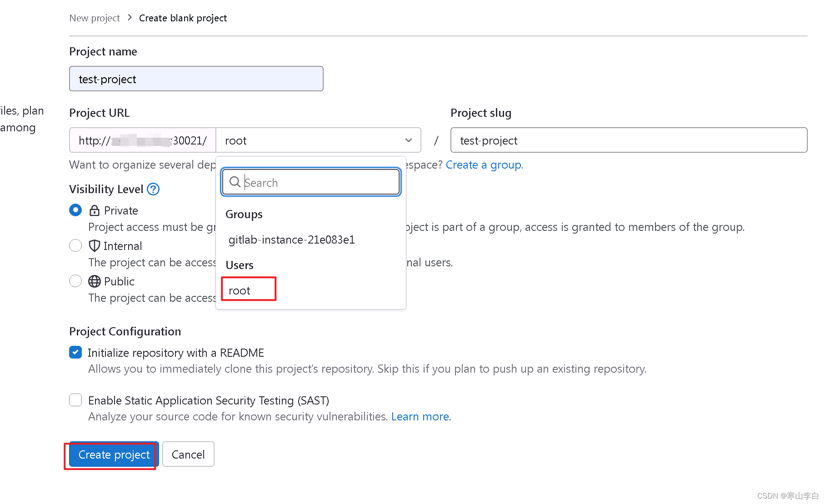Open the SAST Learn more link
This screenshot has height=504, width=825.
[421, 417]
